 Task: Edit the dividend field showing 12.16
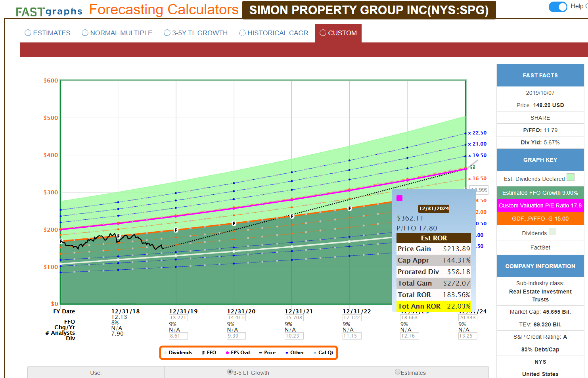(x=410, y=336)
